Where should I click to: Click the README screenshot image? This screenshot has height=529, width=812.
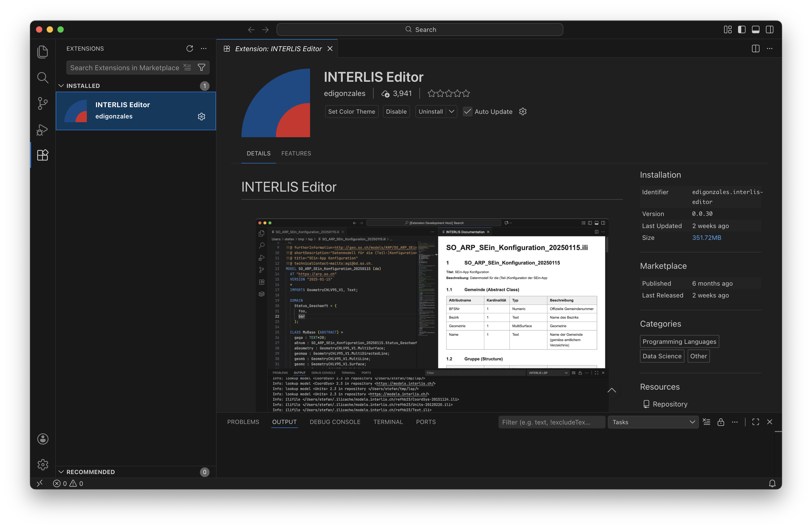pos(432,315)
